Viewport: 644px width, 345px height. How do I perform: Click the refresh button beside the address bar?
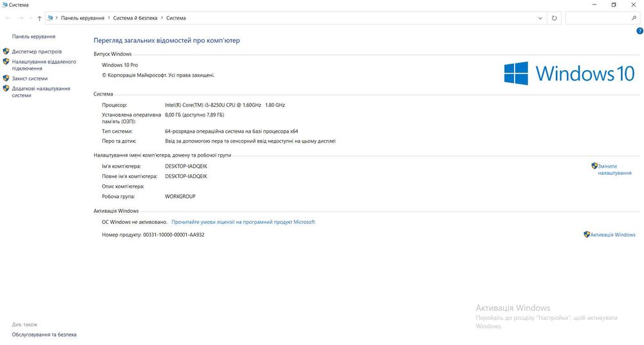click(554, 18)
